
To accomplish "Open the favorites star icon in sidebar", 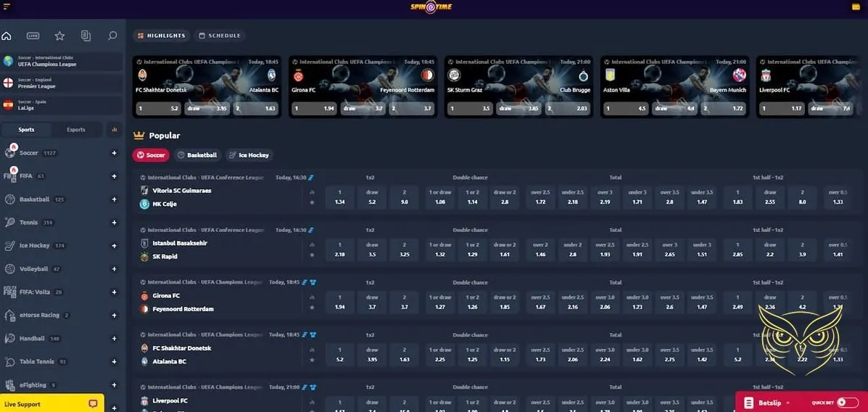I will click(x=59, y=36).
